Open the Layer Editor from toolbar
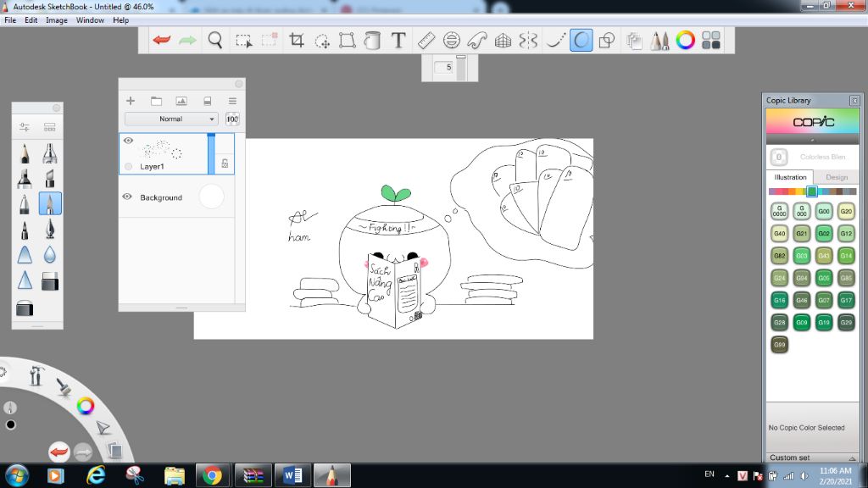 click(x=634, y=41)
